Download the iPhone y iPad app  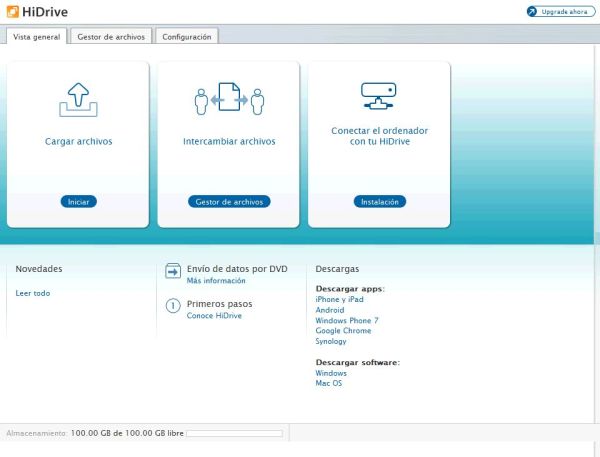339,299
